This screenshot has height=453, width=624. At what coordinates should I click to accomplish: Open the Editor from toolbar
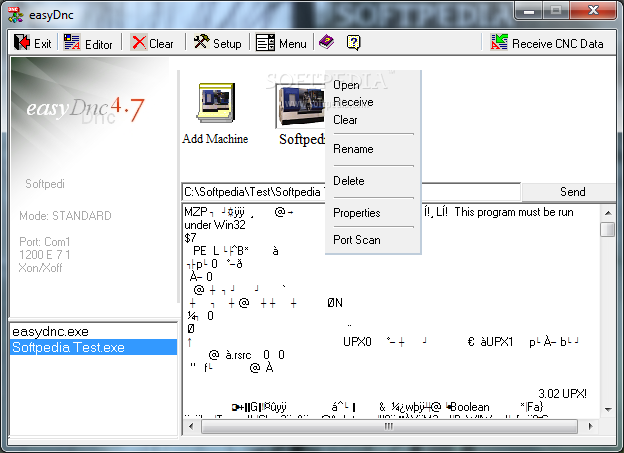coord(88,43)
